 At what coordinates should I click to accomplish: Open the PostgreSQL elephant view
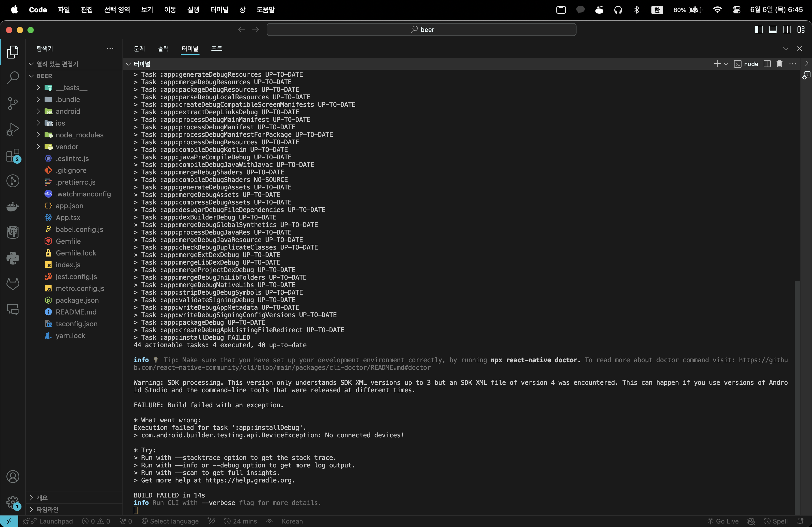coord(13,232)
